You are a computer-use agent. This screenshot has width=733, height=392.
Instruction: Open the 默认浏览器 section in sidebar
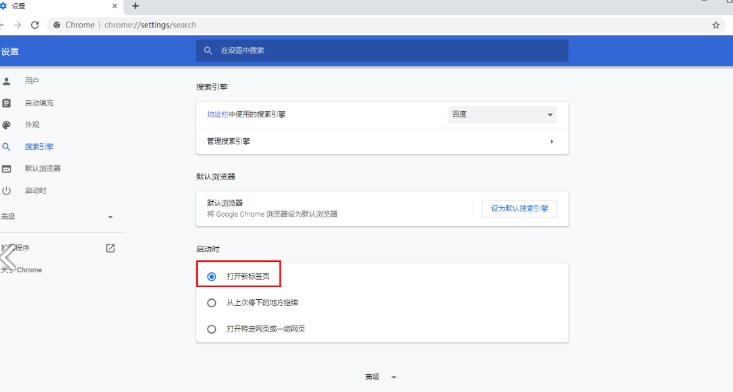click(43, 168)
